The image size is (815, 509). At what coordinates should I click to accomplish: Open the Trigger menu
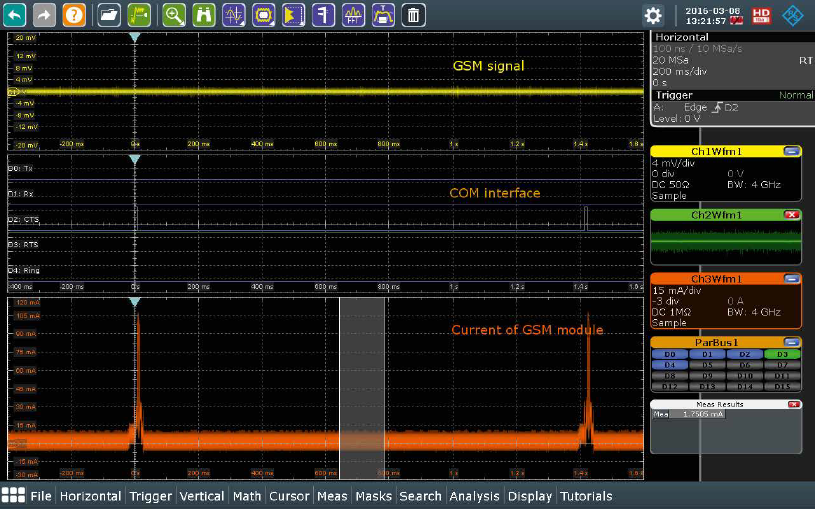[x=151, y=496]
